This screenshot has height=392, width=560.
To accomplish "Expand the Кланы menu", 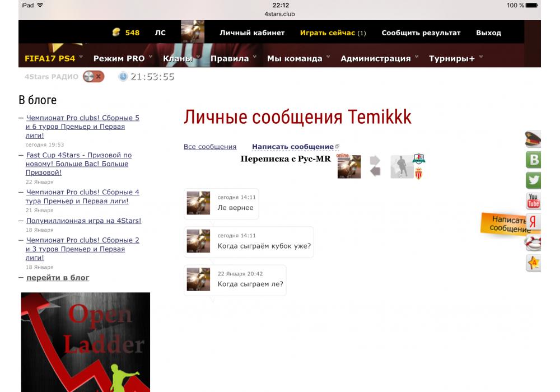I will pos(181,58).
